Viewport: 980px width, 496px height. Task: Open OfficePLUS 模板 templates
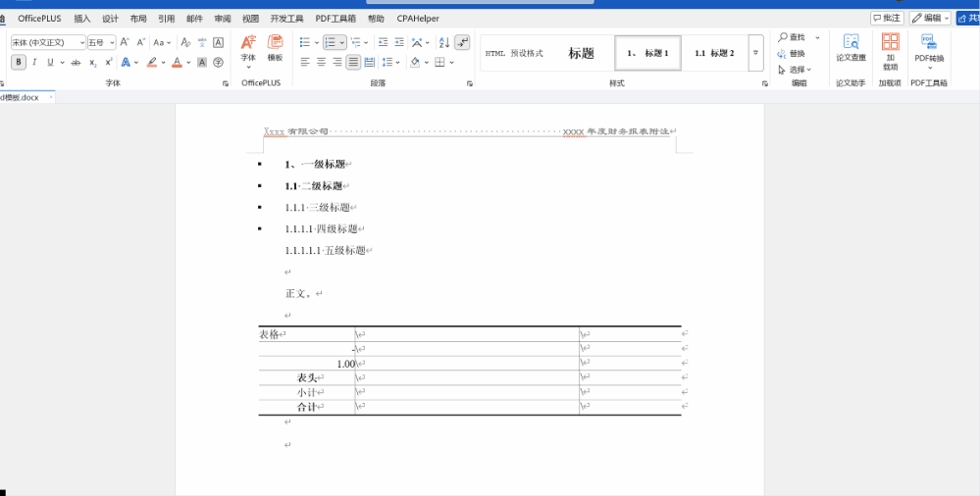pyautogui.click(x=275, y=47)
